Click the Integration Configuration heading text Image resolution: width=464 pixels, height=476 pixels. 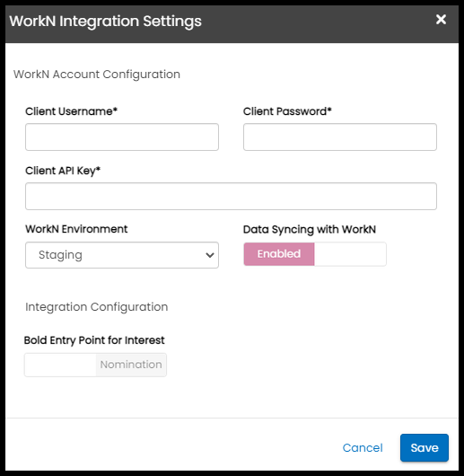point(97,307)
